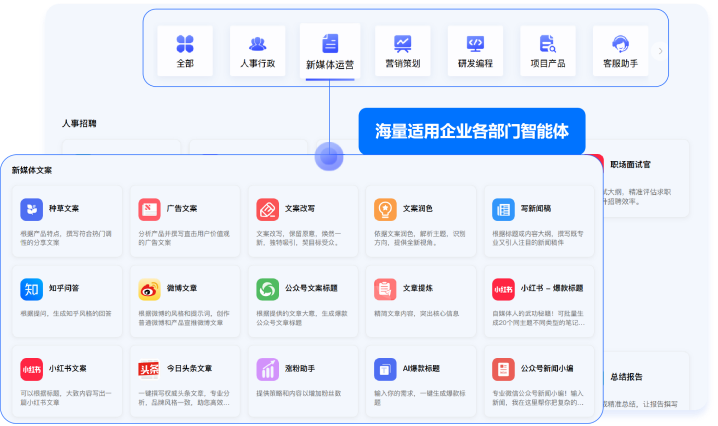This screenshot has height=426, width=718.
Task: Select the 项目产品 tab
Action: coord(548,51)
